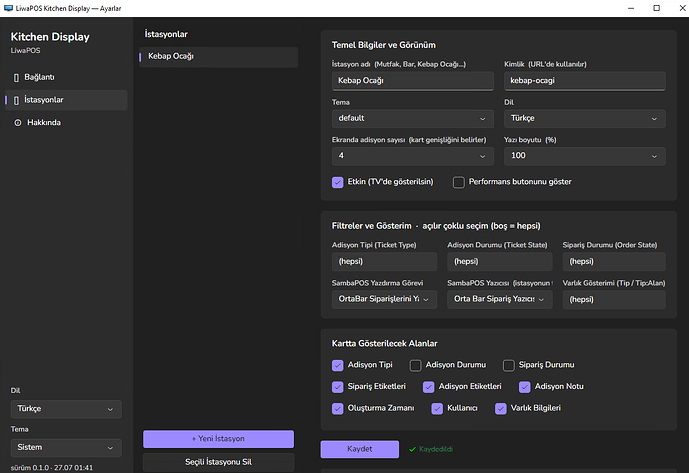
Task: Open Adisyon Tipi (Ticket Type) multi-select
Action: pyautogui.click(x=384, y=262)
